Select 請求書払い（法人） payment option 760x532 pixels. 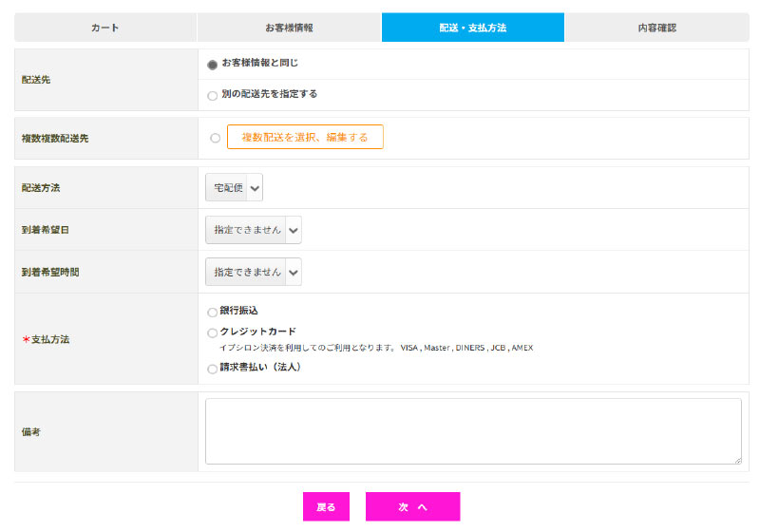tap(212, 370)
